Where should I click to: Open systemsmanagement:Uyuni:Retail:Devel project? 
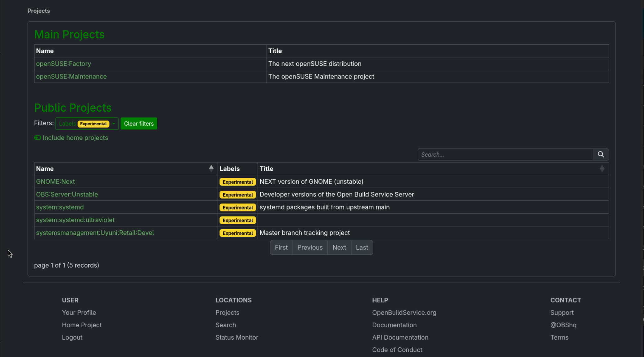coord(95,233)
